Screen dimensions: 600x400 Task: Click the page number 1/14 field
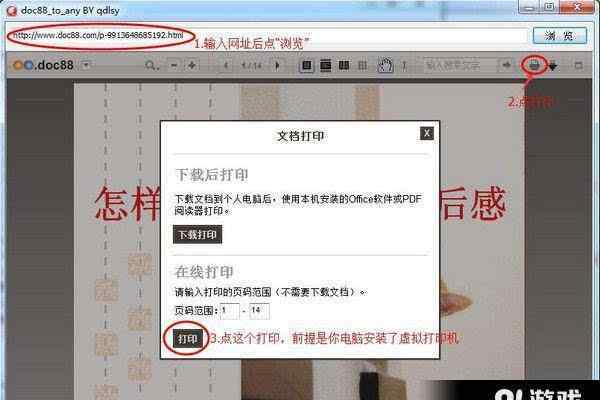(252, 66)
